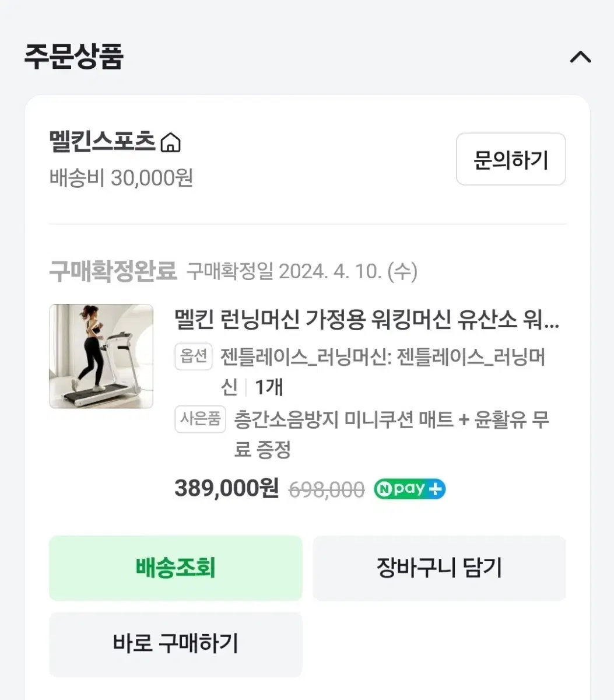614x700 pixels.
Task: Tap the 층간소음방지 미니쿠션 매트 gift description
Action: coord(391,419)
